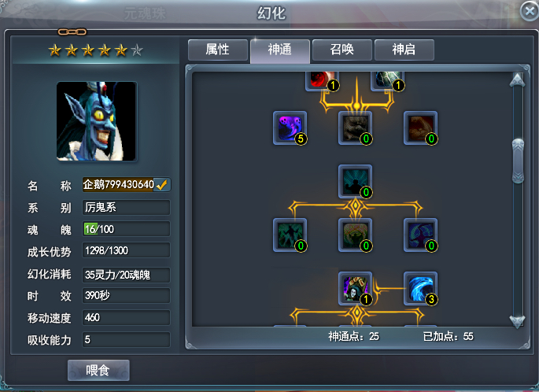Click the skill tree scrollbar handle
539x392 pixels.
518,161
